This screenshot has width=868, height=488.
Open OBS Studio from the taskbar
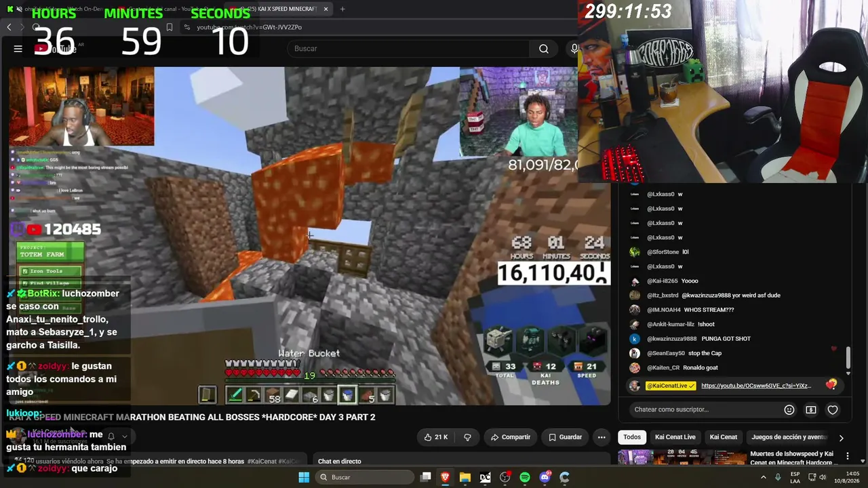click(x=505, y=477)
